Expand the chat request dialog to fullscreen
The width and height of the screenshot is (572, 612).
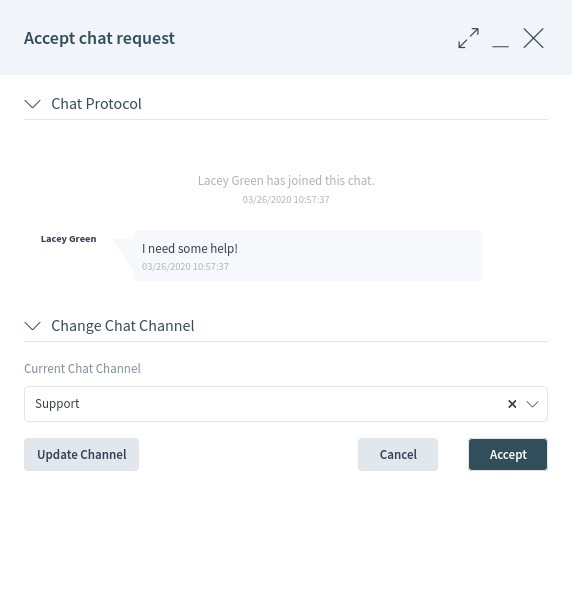[468, 38]
